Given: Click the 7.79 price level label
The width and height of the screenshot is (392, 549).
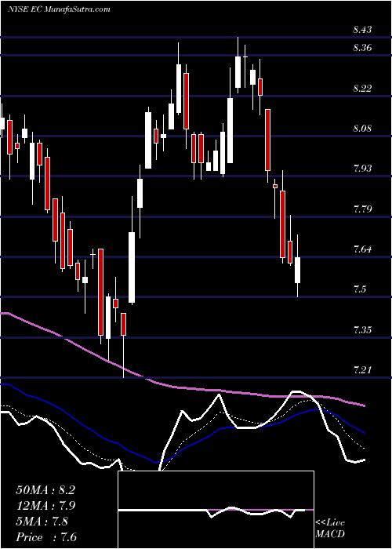Looking at the screenshot, I should click(x=362, y=209).
